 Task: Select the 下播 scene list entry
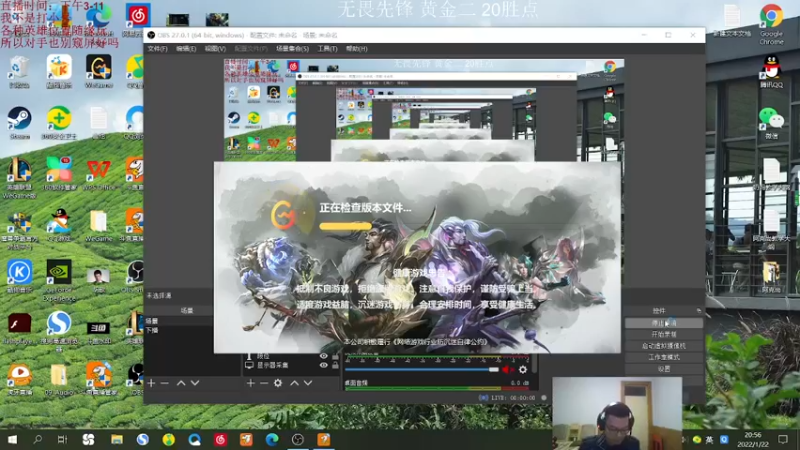coord(179,330)
